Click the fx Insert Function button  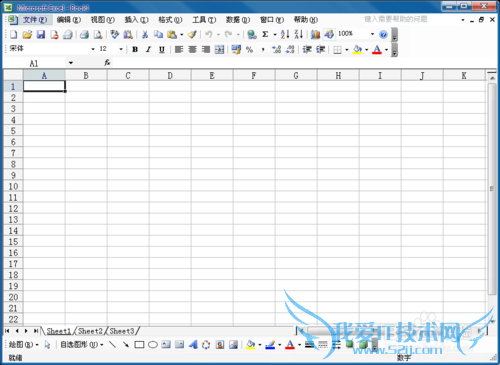107,63
